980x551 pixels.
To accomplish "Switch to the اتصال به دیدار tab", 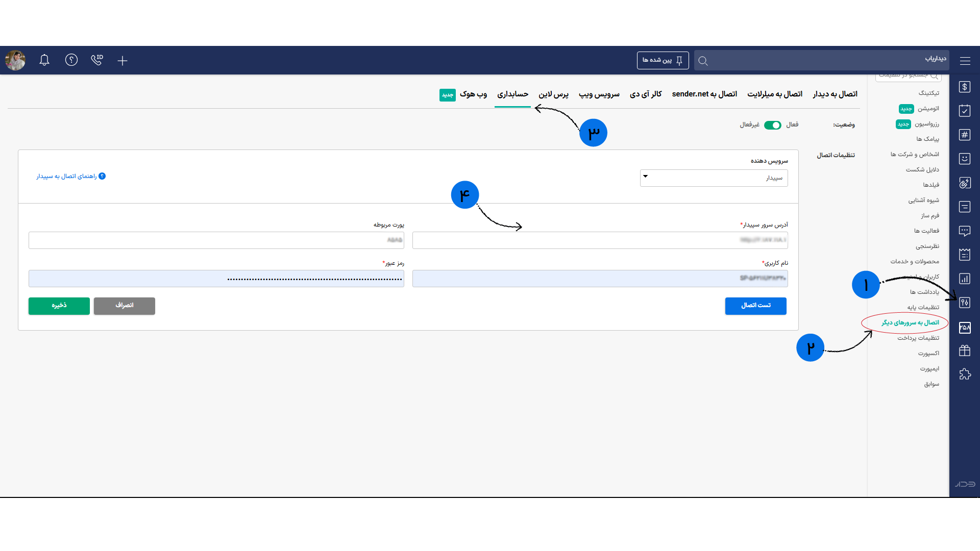I will (835, 94).
